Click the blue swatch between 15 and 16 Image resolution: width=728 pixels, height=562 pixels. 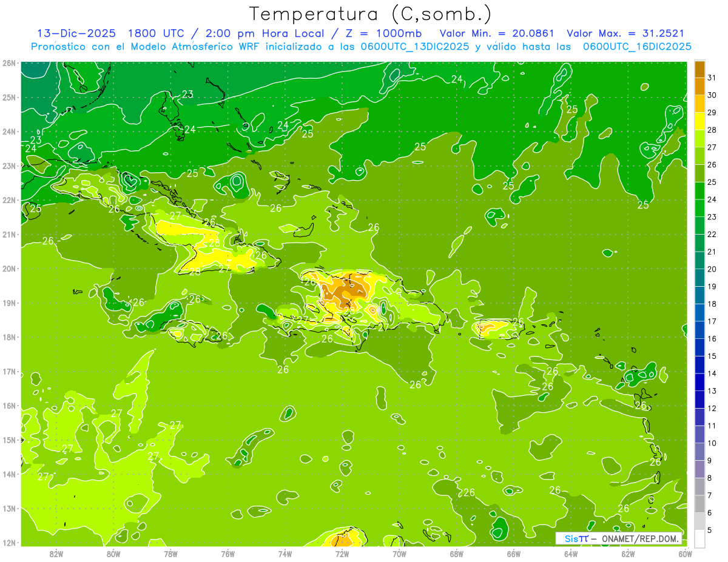[699, 347]
